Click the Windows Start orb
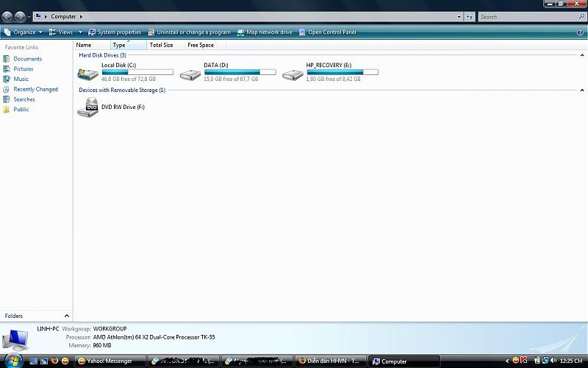This screenshot has width=588, height=368. [11, 361]
